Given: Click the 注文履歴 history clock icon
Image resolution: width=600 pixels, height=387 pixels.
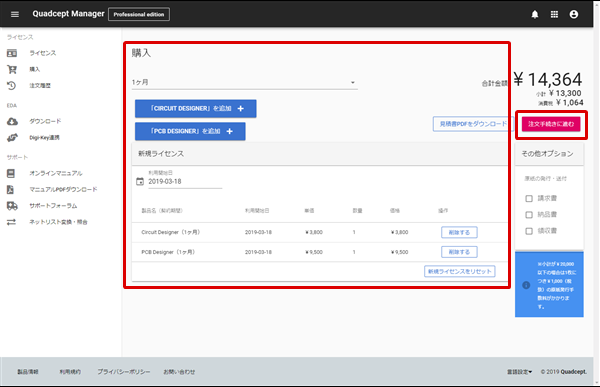Looking at the screenshot, I should pos(12,85).
